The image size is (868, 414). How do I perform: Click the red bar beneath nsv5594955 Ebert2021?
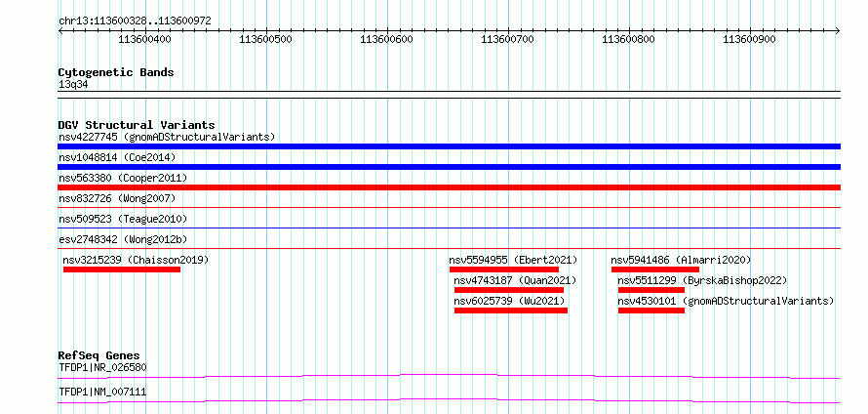click(x=504, y=269)
